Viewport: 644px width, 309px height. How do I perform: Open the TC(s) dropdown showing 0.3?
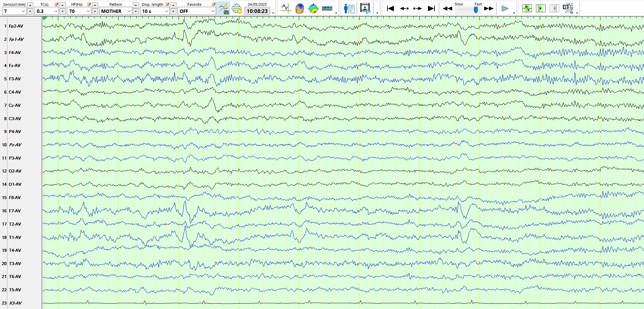tap(46, 11)
